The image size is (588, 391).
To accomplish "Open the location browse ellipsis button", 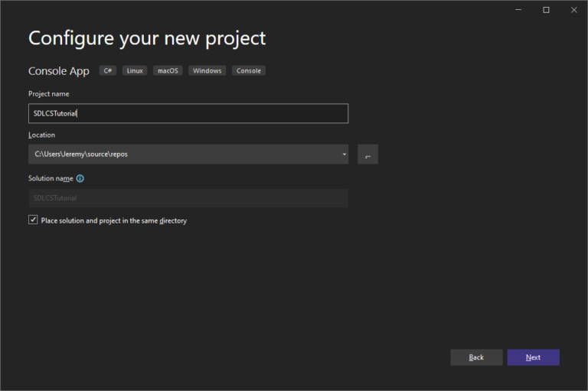I will click(367, 154).
